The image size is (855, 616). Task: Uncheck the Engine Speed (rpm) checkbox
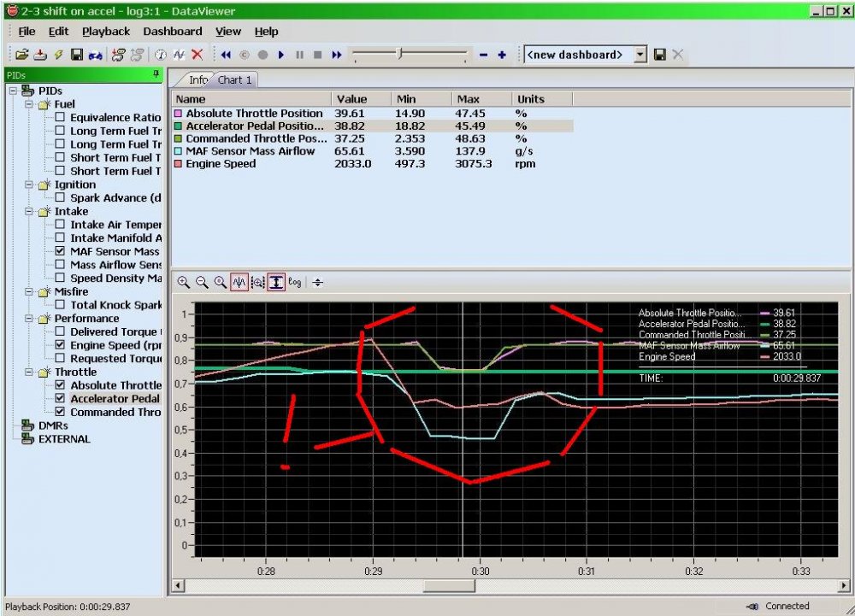click(x=60, y=345)
